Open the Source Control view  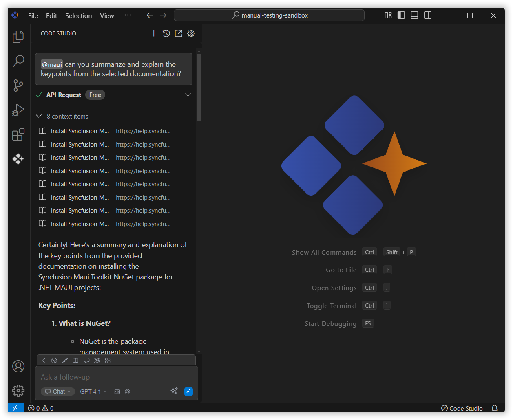point(18,86)
